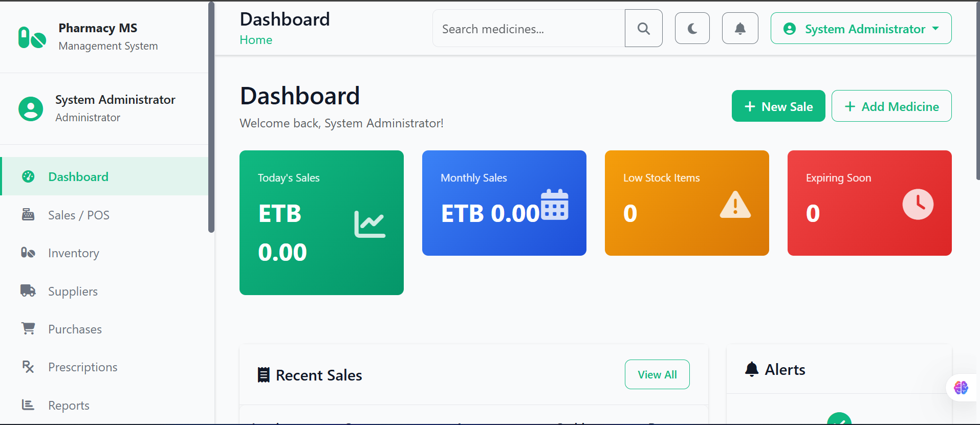The height and width of the screenshot is (425, 980).
Task: Click the notifications bell icon
Action: pos(739,28)
